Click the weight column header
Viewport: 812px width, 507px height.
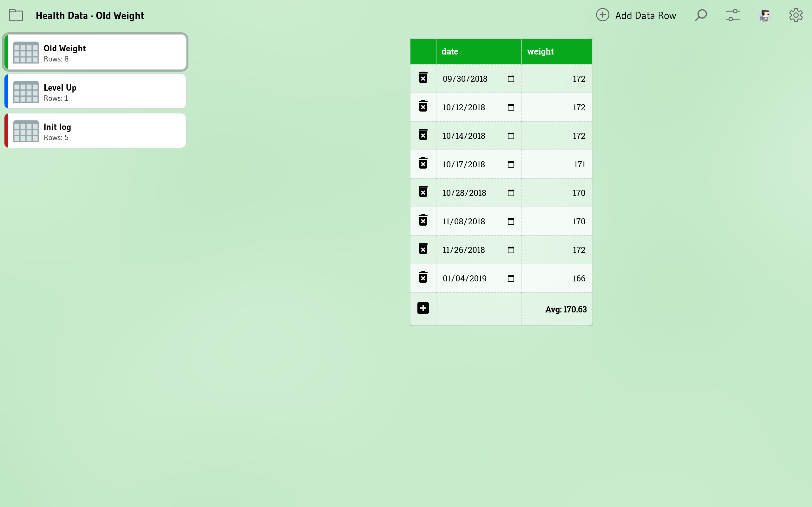(x=556, y=51)
